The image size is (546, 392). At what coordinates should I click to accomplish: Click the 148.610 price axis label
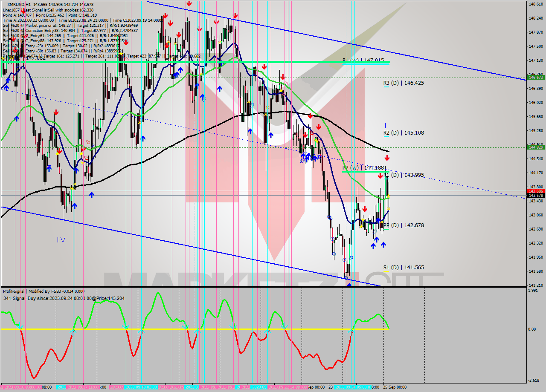tap(536, 4)
